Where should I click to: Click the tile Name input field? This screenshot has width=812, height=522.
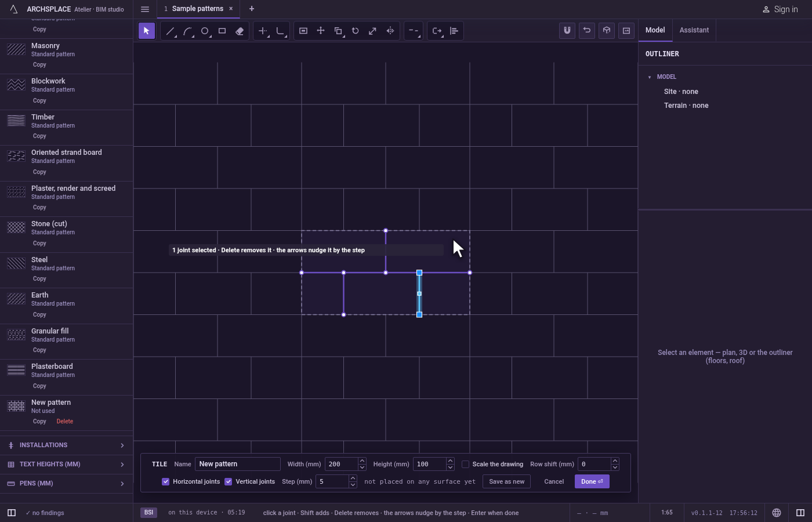click(238, 464)
